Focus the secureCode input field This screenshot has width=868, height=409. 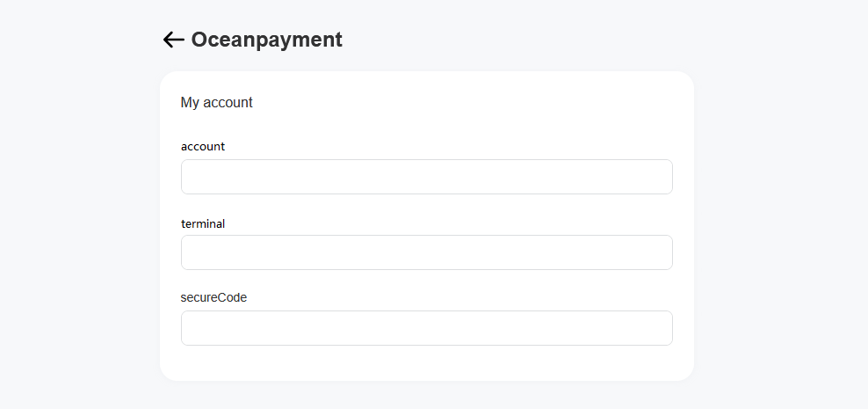tap(426, 328)
